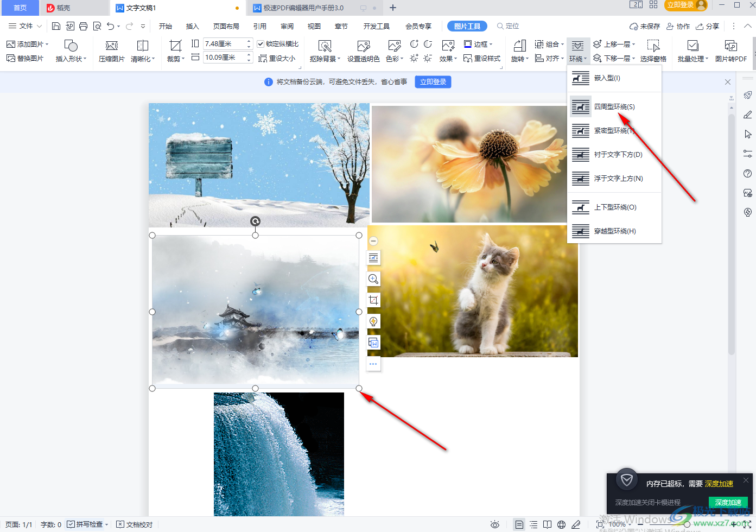
Task: Click Reset Style (重设样式)
Action: pos(482,58)
